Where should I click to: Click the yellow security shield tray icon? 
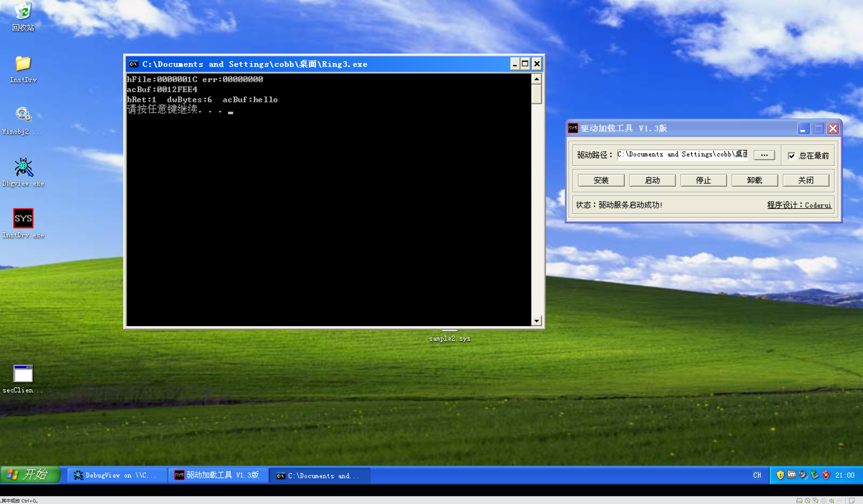781,475
